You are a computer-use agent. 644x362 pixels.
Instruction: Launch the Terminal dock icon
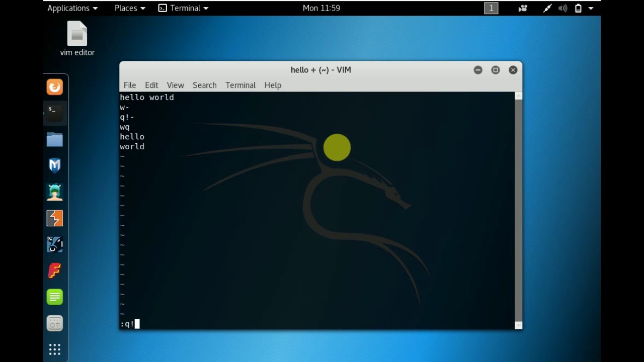pos(55,113)
